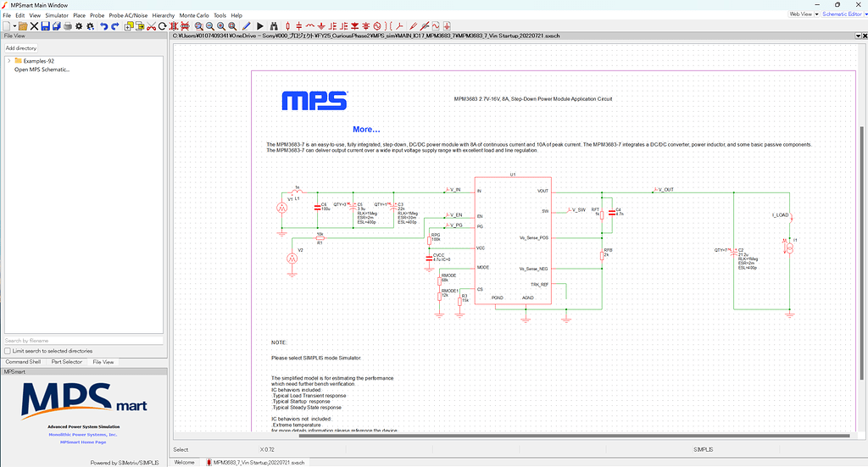Place a capacitor from the toolbar

(x=299, y=26)
